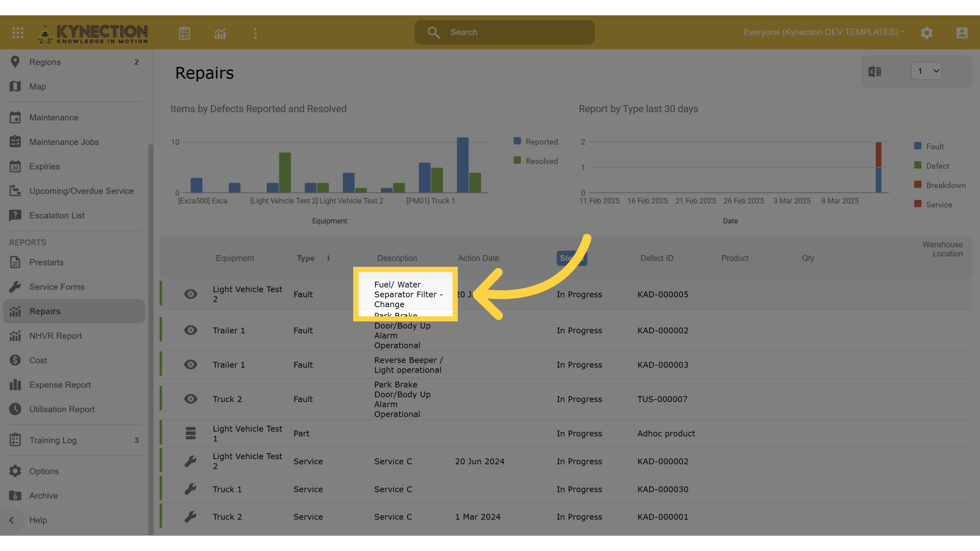
Task: Open the apps grid menu icon
Action: point(18,33)
